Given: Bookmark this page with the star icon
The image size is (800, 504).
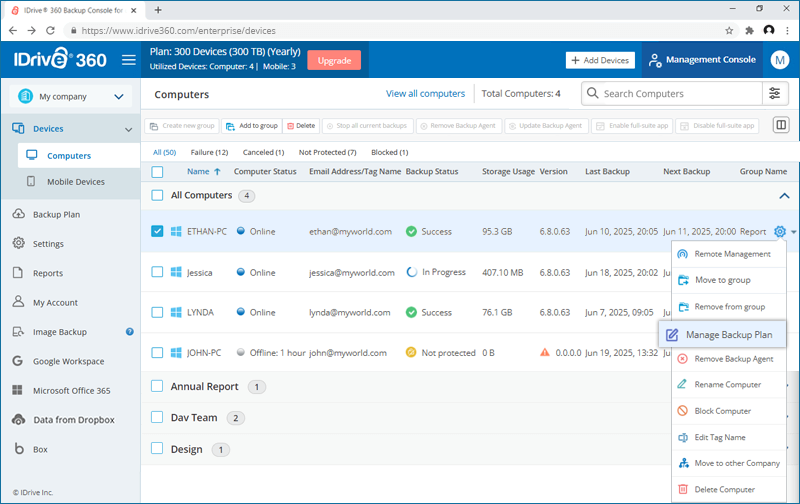Looking at the screenshot, I should click(x=729, y=31).
